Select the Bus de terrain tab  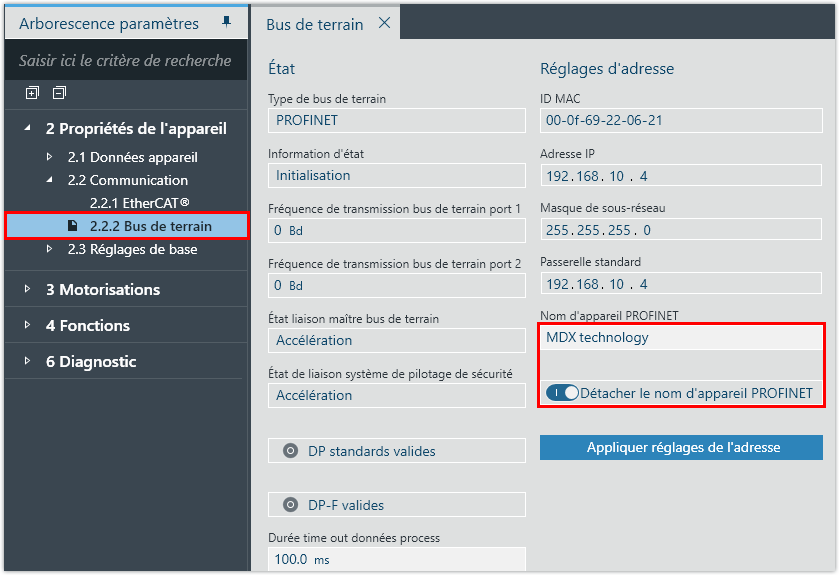tap(314, 24)
